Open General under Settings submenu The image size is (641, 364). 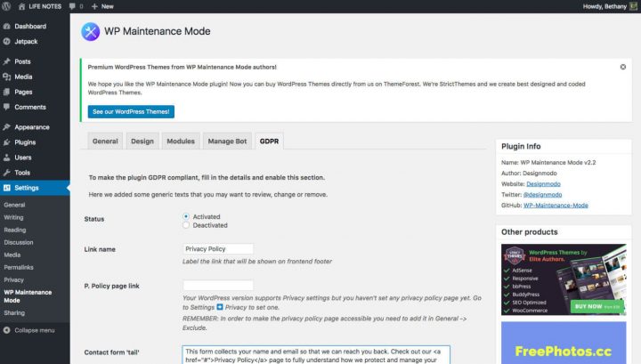pos(14,205)
